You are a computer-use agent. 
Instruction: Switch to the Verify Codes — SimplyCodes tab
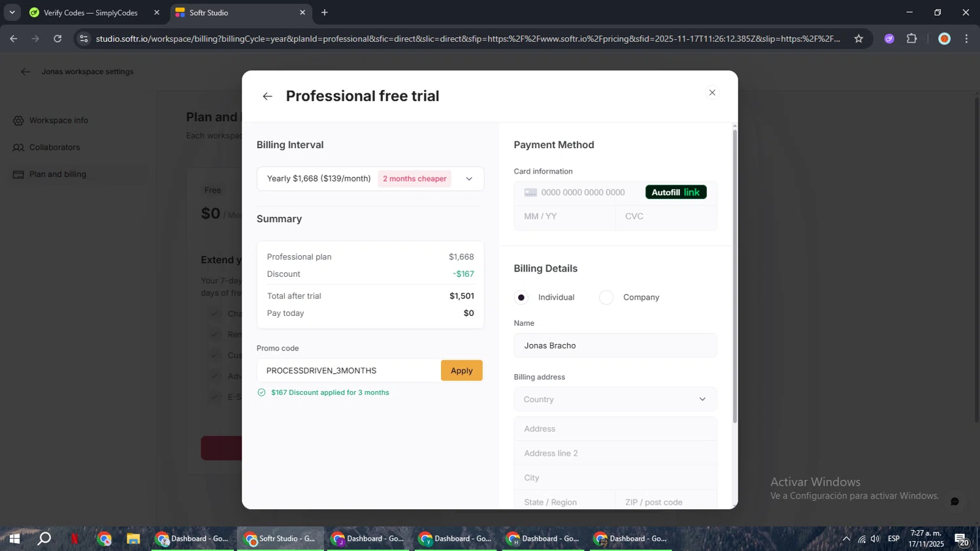tap(93, 12)
